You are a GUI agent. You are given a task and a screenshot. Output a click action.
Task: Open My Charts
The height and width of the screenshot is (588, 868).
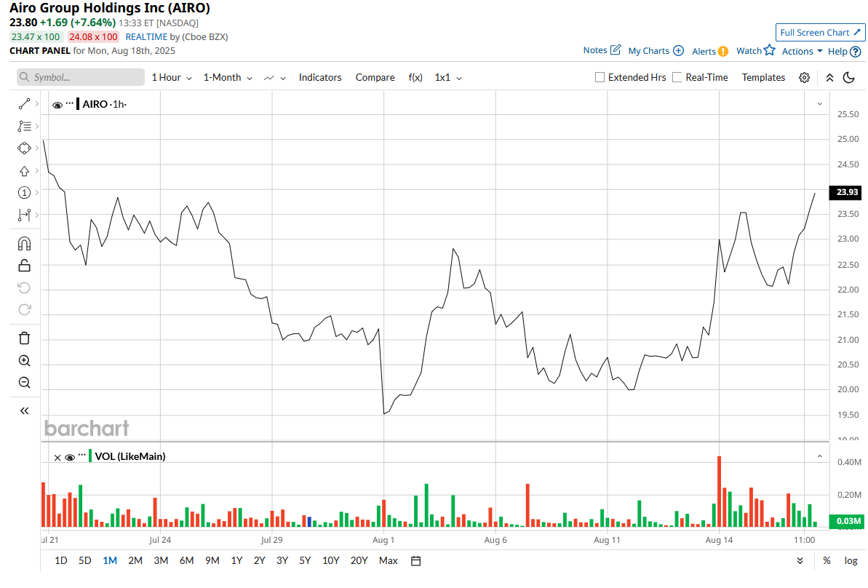coord(656,50)
